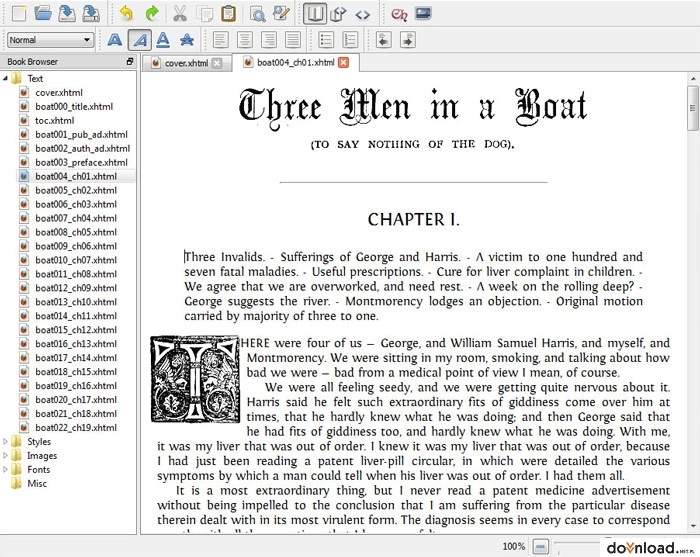Image resolution: width=700 pixels, height=557 pixels.
Task: Cut the selected text with scissors icon
Action: coord(179,13)
